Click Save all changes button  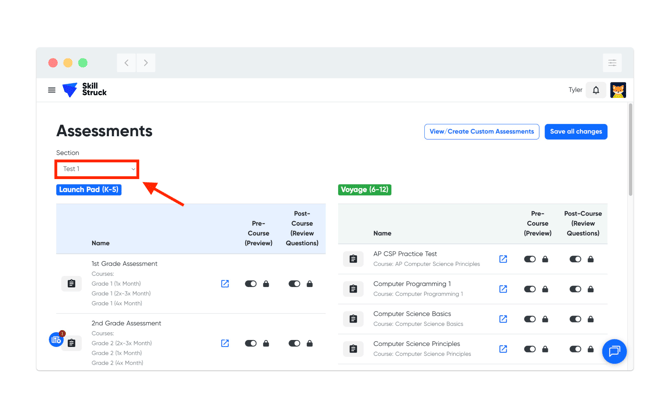576,131
